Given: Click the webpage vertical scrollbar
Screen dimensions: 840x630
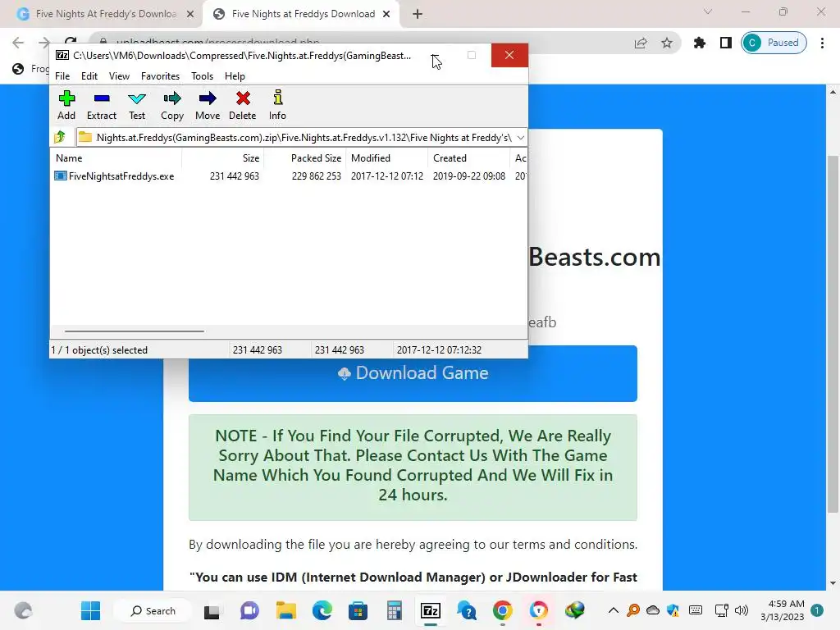Looking at the screenshot, I should (833, 335).
